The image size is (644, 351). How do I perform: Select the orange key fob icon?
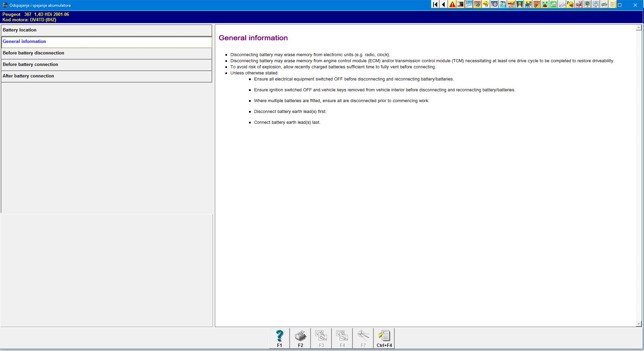pos(537,4)
